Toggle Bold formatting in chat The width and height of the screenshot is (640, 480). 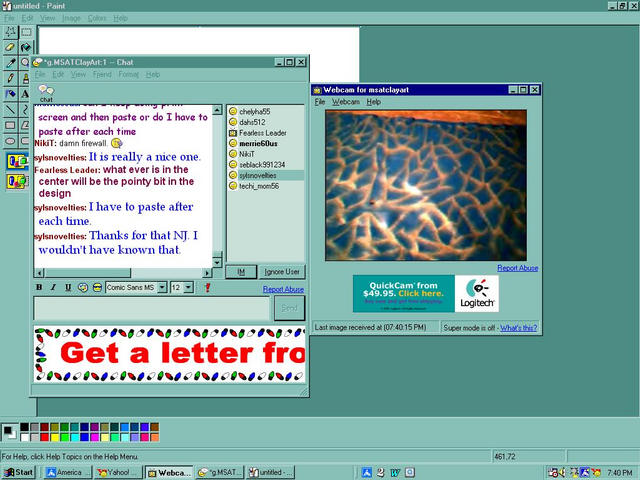point(39,287)
